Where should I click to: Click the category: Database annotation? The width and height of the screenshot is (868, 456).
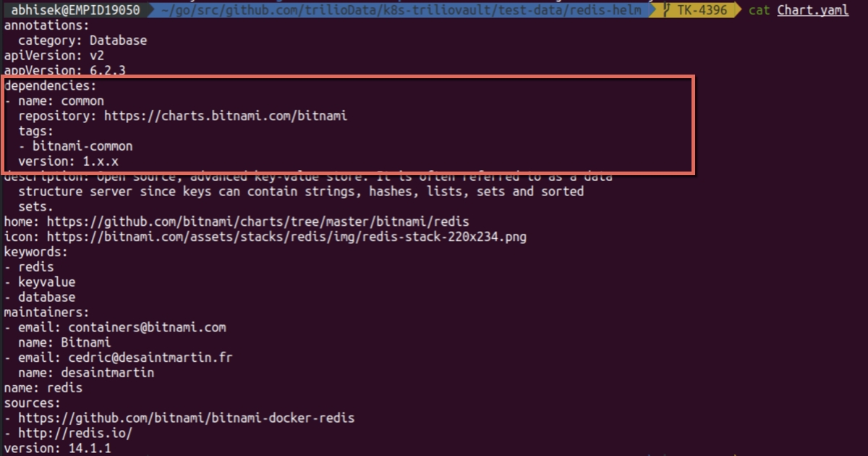click(82, 41)
